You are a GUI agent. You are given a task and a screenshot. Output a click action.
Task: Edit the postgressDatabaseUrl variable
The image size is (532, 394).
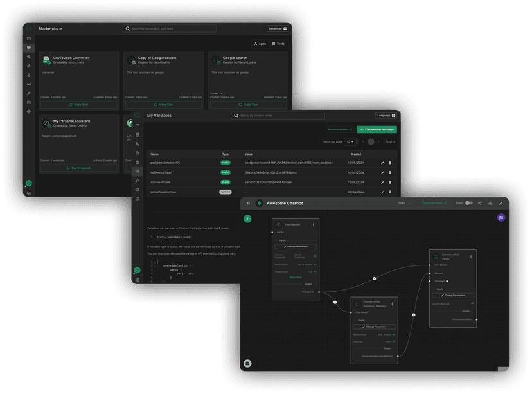tap(382, 163)
